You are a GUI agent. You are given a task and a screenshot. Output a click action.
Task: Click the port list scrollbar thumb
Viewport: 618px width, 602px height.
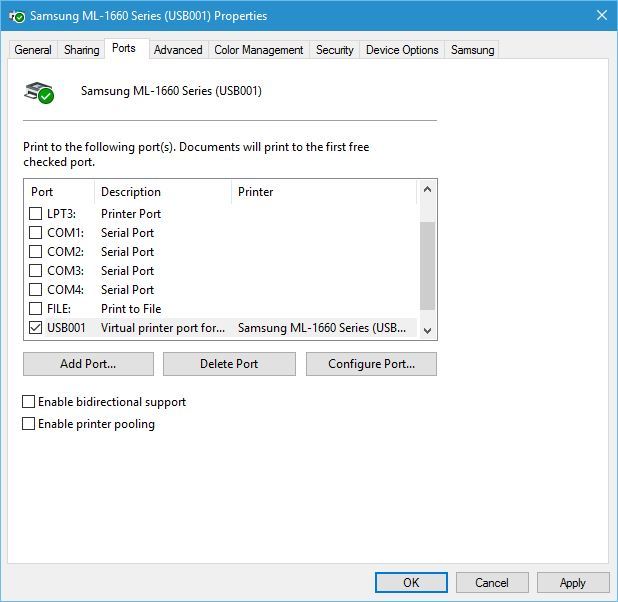point(427,266)
